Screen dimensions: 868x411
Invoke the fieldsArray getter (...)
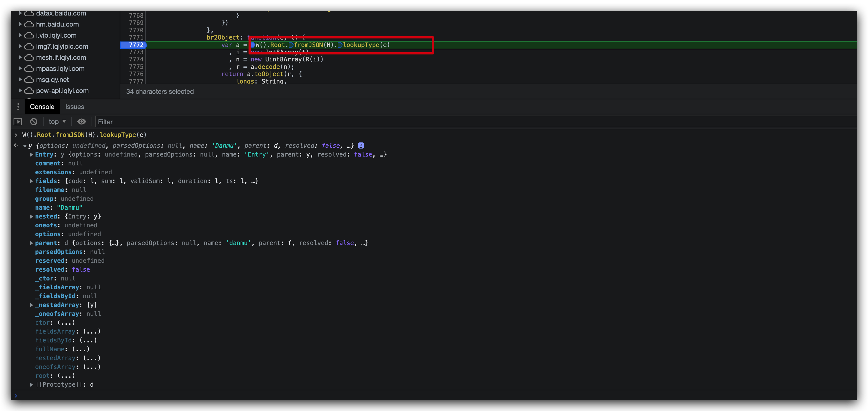coord(92,332)
